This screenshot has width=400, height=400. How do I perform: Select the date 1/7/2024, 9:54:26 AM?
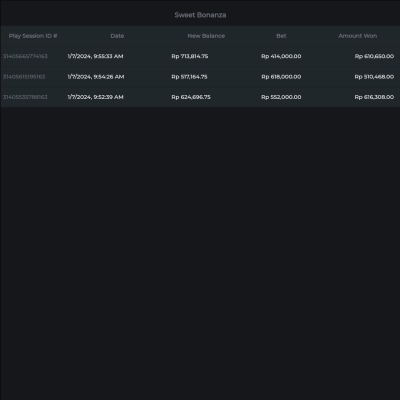(x=96, y=77)
